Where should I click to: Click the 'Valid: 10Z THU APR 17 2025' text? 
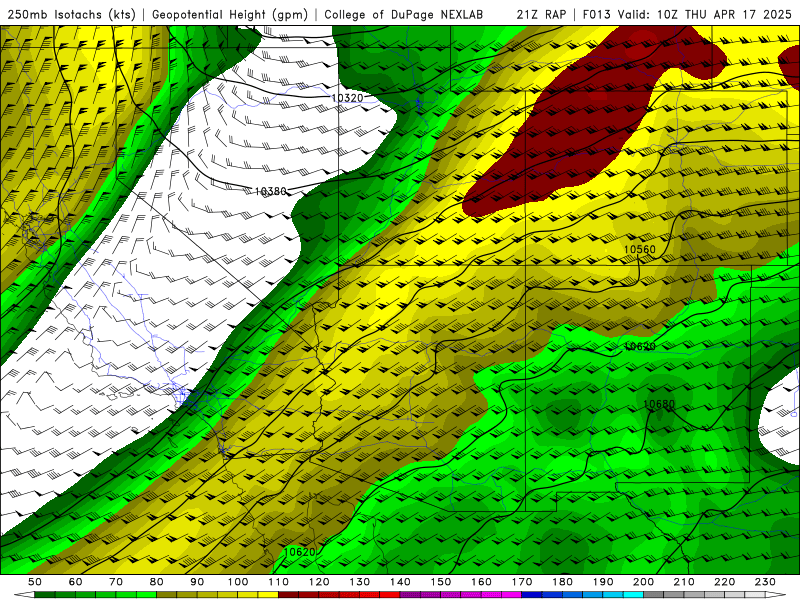pos(705,15)
